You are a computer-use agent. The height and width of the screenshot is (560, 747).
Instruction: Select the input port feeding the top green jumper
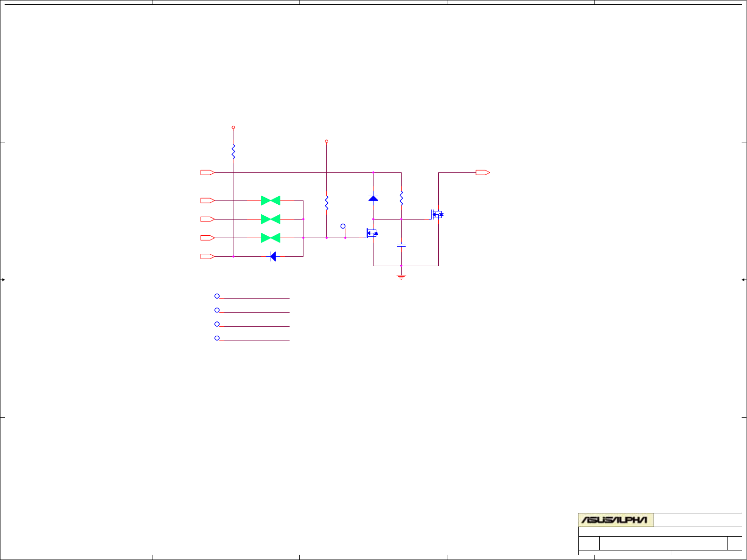pyautogui.click(x=208, y=200)
